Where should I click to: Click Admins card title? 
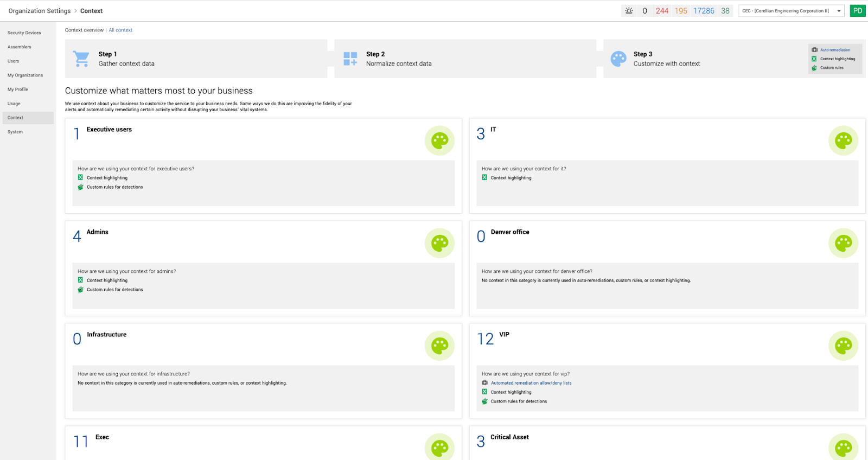(x=97, y=232)
